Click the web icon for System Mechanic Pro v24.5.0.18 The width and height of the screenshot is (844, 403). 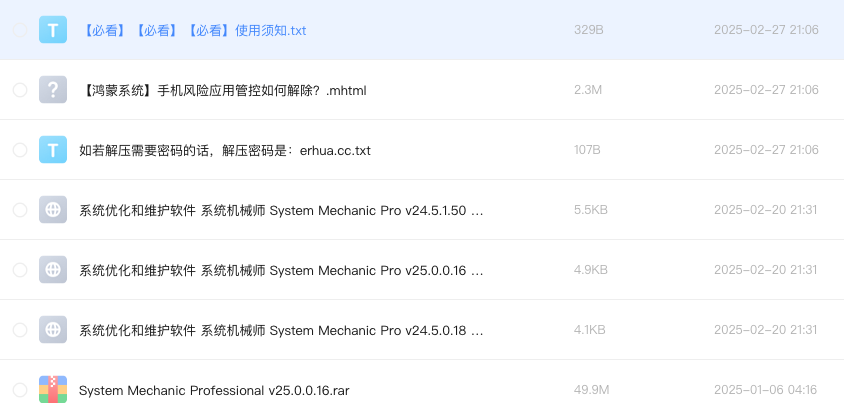point(53,329)
